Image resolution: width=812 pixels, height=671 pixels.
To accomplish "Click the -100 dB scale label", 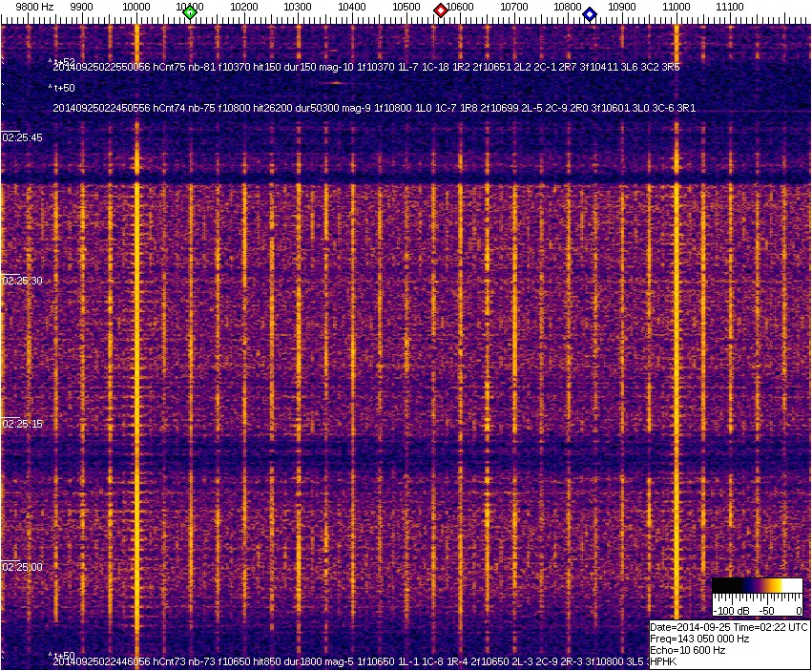I will (728, 610).
